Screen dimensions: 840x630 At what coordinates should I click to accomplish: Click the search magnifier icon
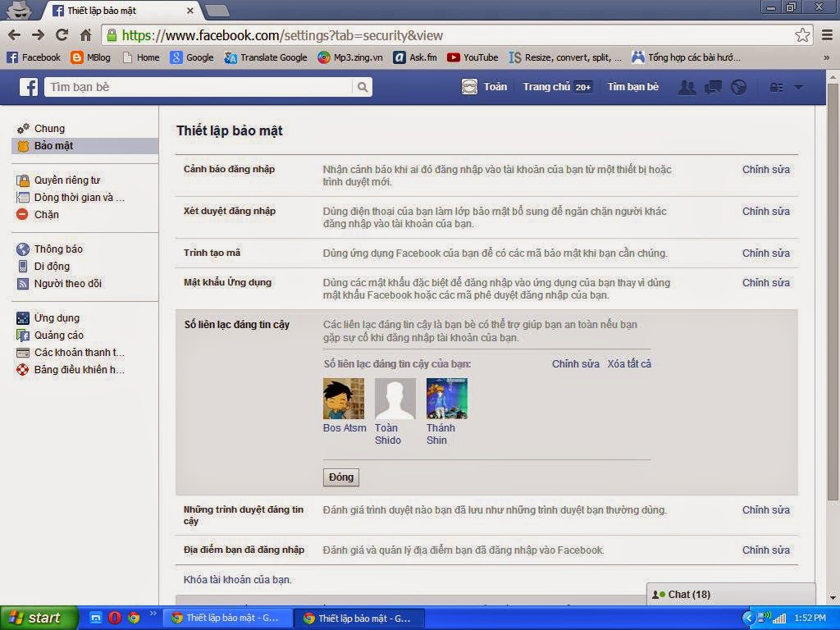tap(363, 87)
